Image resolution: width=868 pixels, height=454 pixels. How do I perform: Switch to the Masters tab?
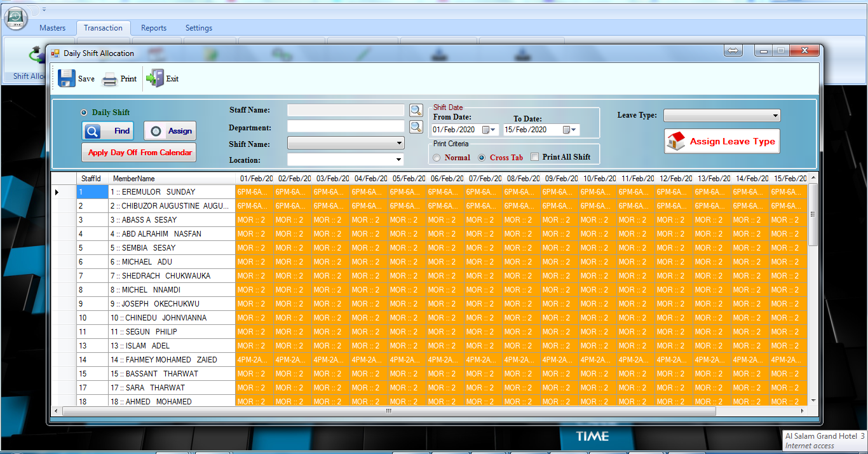tap(52, 28)
